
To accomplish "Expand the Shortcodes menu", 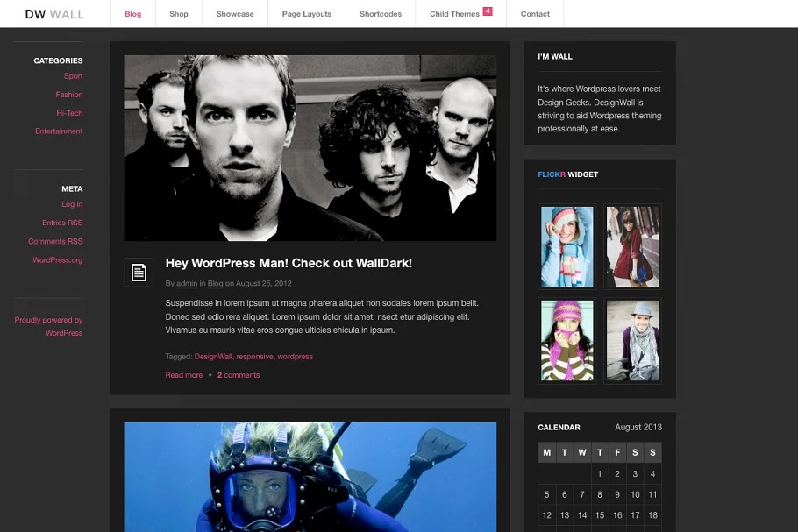I will 381,14.
